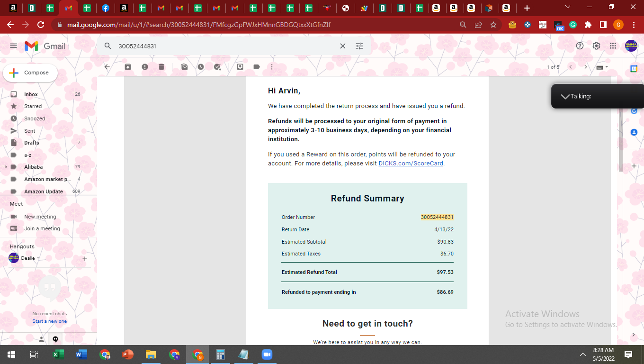Hide the side panel with the arrow
Image resolution: width=644 pixels, height=364 pixels.
pos(634,335)
